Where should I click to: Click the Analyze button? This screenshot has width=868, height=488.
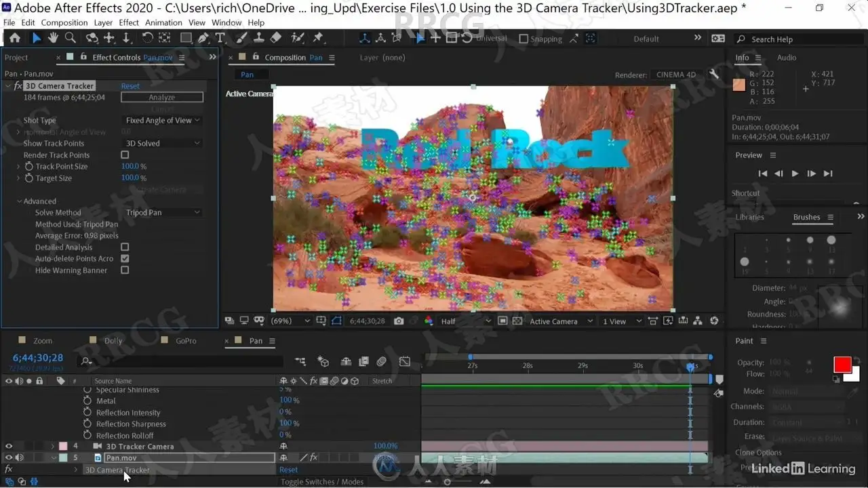tap(161, 98)
